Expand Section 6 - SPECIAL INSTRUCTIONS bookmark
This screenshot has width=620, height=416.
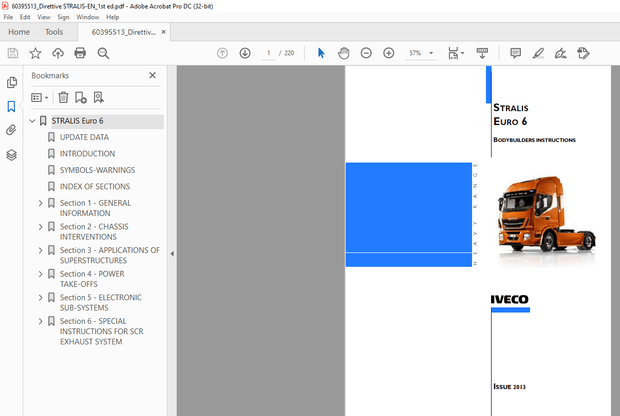40,321
